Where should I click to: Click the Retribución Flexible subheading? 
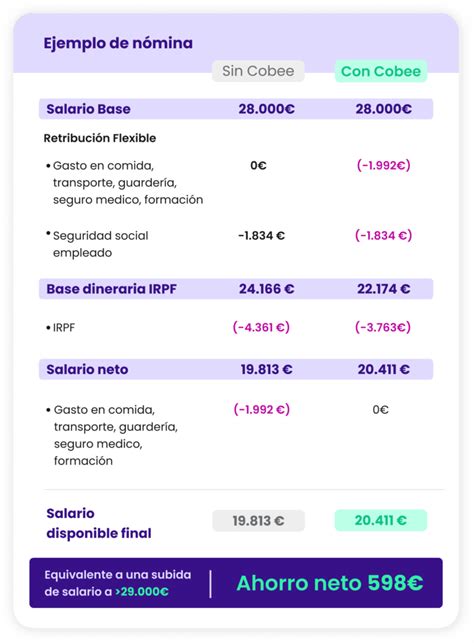[100, 138]
